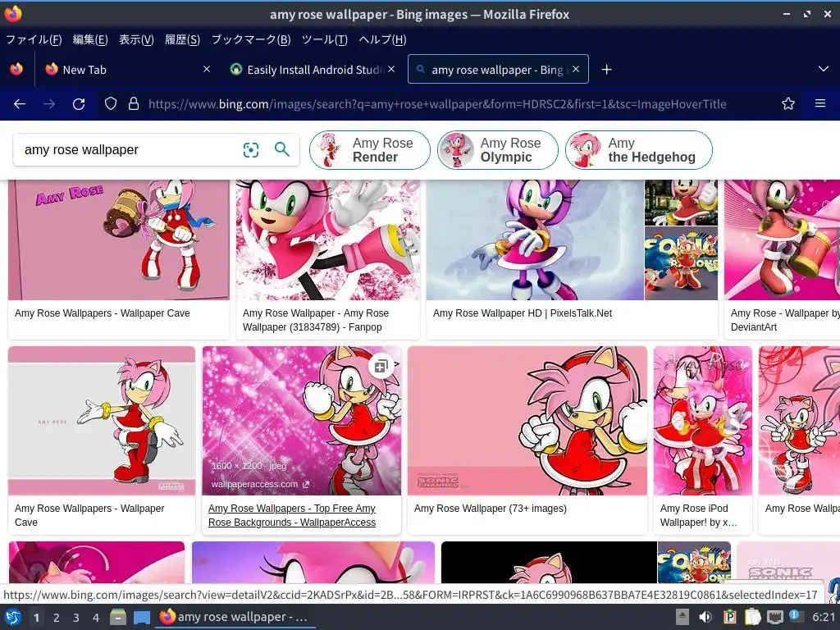The image size is (840, 630).
Task: Open the wallpaperaccess.com sparkle Amy image
Action: [x=301, y=421]
